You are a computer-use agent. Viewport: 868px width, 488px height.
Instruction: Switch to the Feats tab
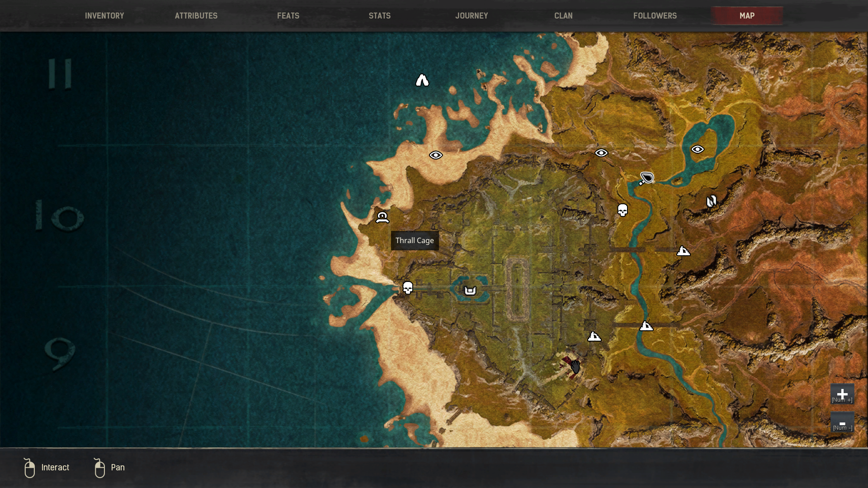coord(288,16)
